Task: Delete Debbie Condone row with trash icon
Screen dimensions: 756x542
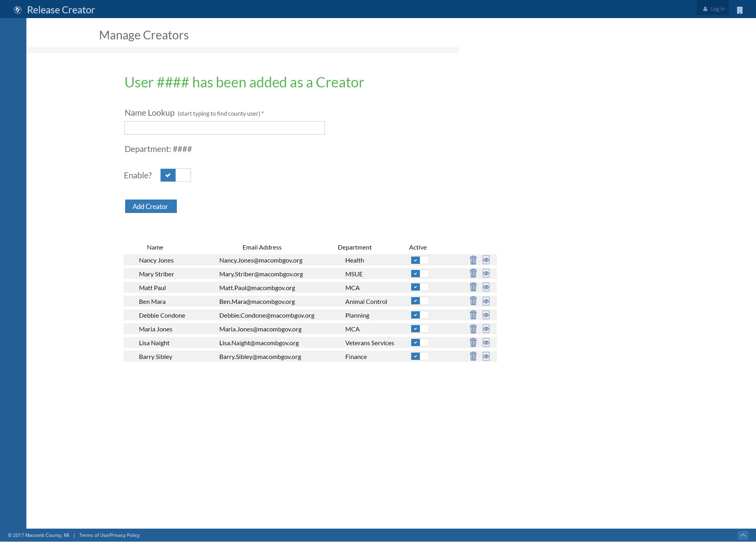Action: (x=473, y=315)
